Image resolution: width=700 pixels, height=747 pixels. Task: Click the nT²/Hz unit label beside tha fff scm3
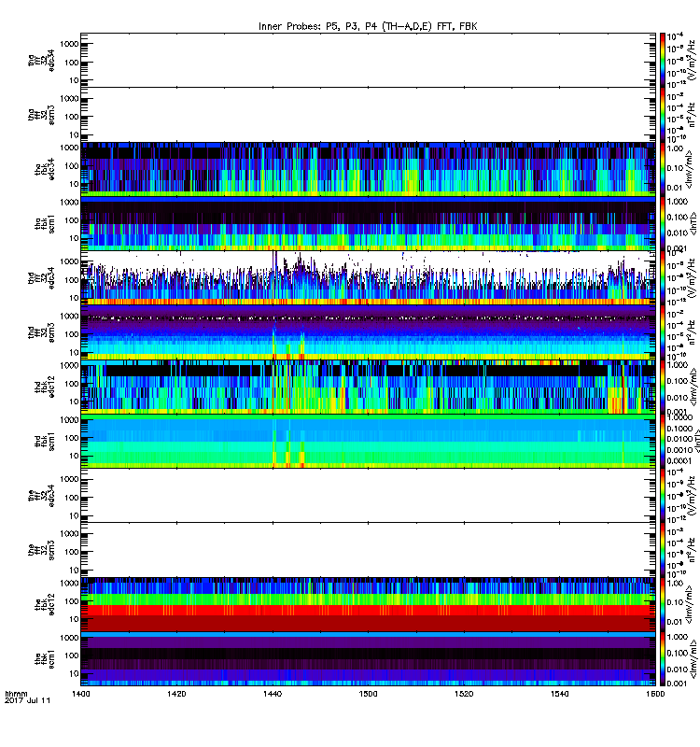(693, 115)
